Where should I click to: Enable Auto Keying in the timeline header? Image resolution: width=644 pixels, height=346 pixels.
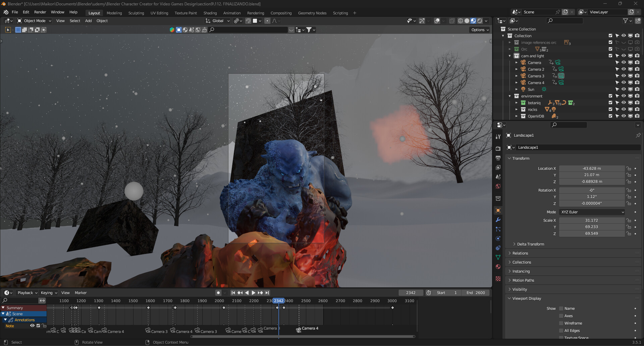(x=218, y=292)
